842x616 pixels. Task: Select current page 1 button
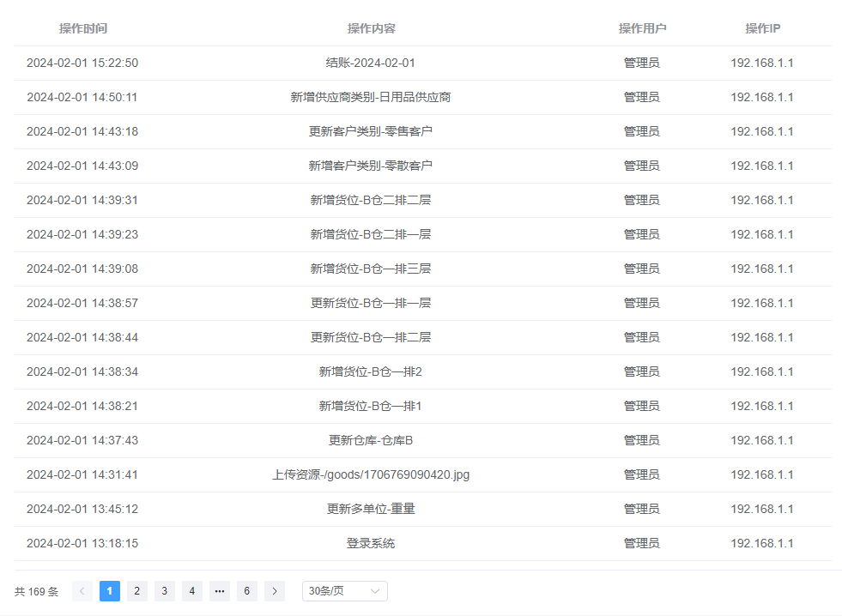(x=110, y=591)
